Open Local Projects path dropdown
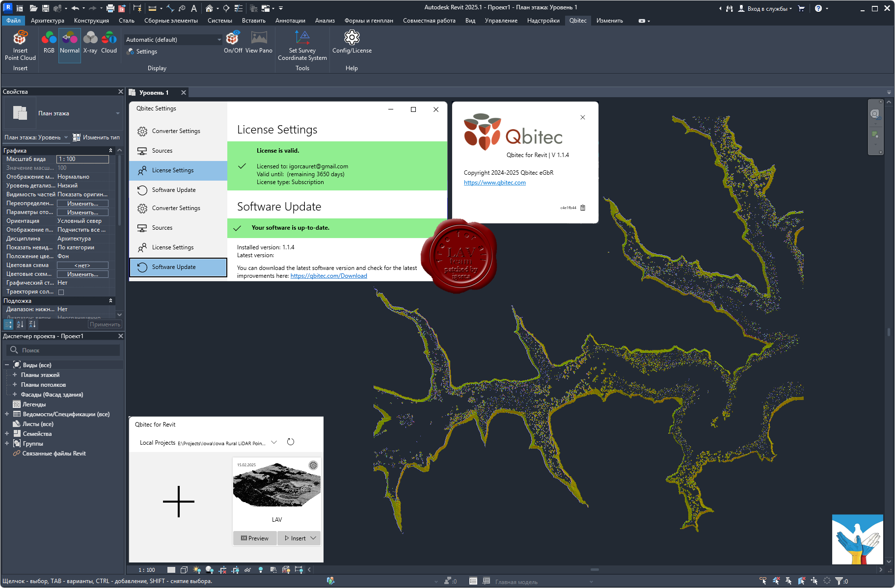The height and width of the screenshot is (588, 895). (274, 442)
